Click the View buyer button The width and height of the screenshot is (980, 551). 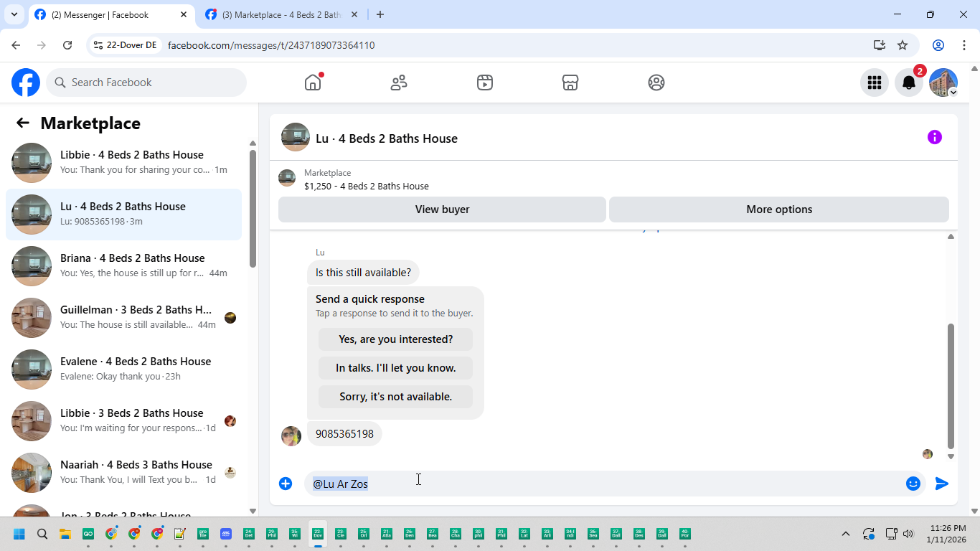(x=442, y=209)
